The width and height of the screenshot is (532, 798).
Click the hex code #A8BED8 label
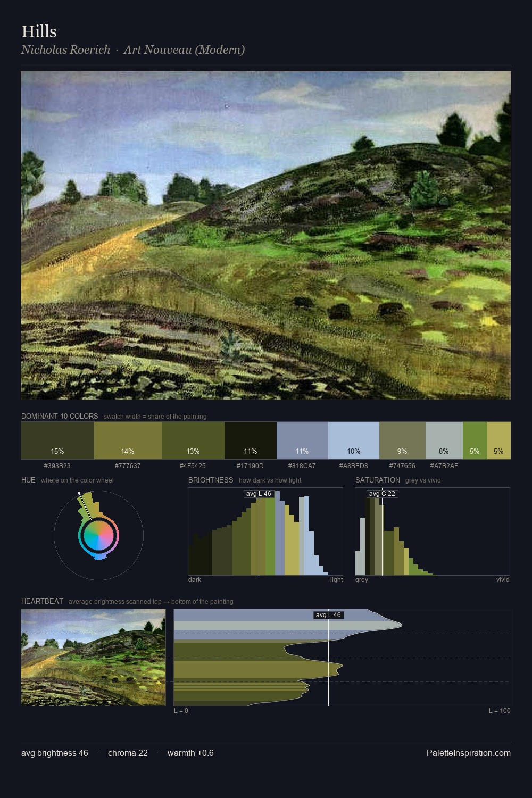click(354, 465)
